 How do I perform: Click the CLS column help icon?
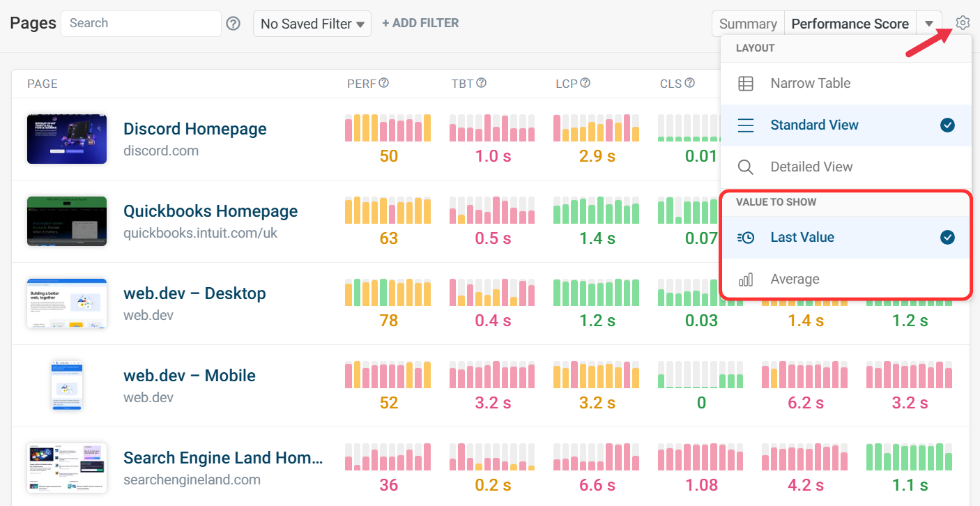(689, 83)
